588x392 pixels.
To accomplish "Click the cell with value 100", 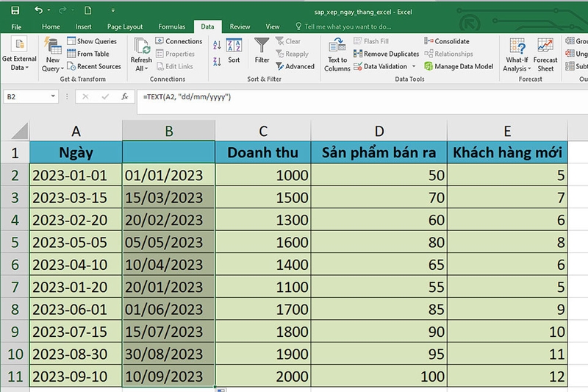I will [x=379, y=377].
